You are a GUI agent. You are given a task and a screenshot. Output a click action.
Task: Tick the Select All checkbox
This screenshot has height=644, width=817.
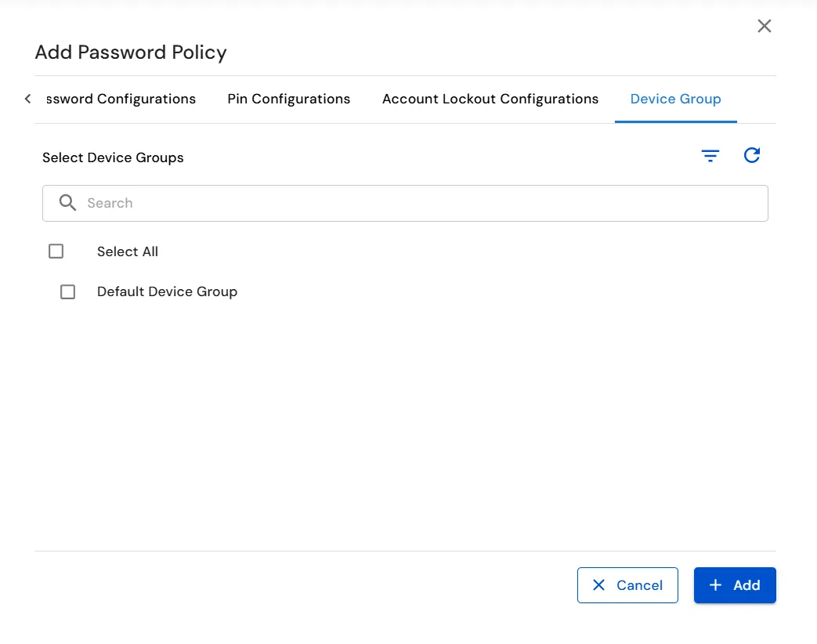[x=56, y=251]
